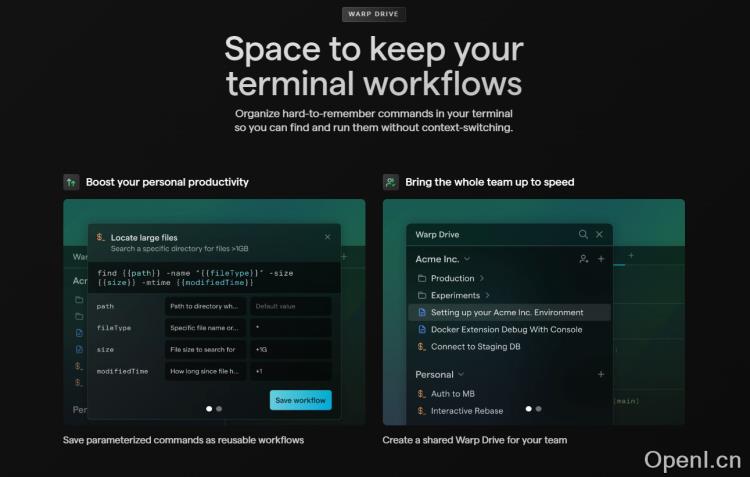Close the Warp Drive panel
The width and height of the screenshot is (750, 477).
[599, 234]
